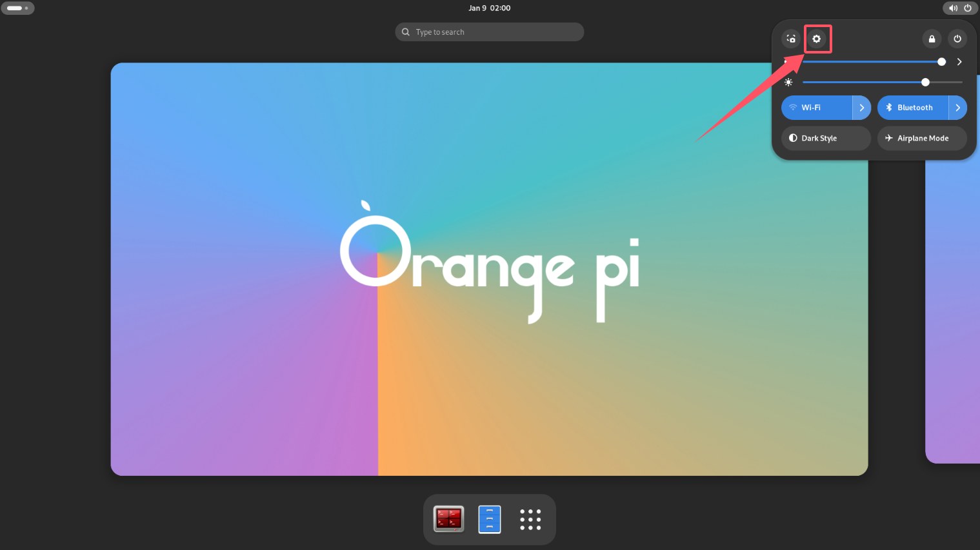This screenshot has width=980, height=550.
Task: Expand sound output options next to the volume slider
Action: click(x=959, y=62)
